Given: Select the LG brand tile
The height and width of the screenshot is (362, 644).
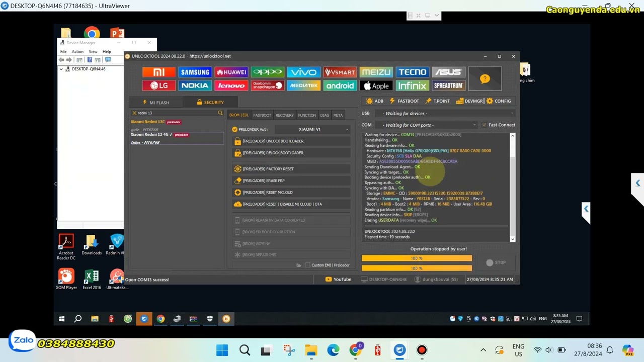Looking at the screenshot, I should (159, 85).
